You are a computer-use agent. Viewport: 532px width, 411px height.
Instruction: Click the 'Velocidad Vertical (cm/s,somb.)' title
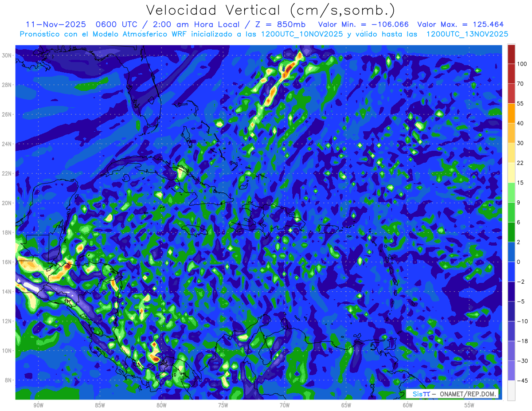click(x=270, y=11)
